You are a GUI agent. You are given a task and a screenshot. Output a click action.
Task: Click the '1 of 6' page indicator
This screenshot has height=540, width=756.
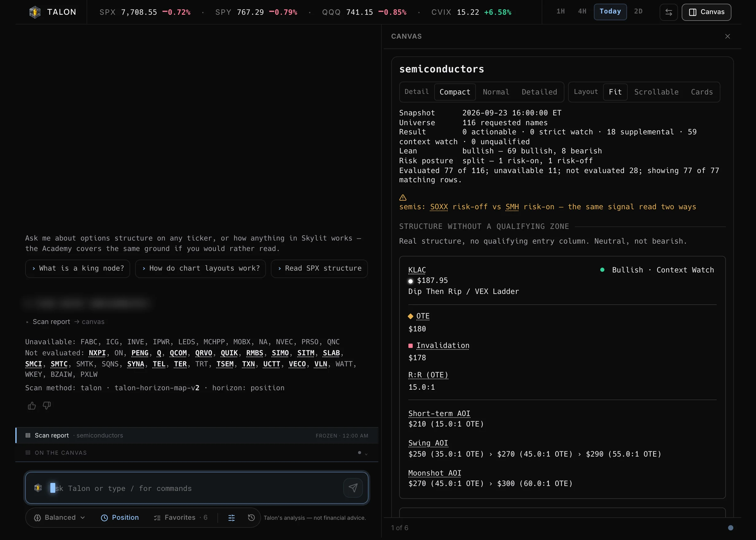point(399,528)
